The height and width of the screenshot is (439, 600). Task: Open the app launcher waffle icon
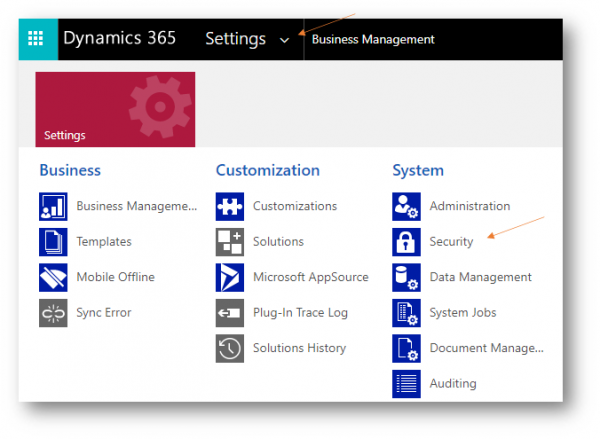pos(37,39)
